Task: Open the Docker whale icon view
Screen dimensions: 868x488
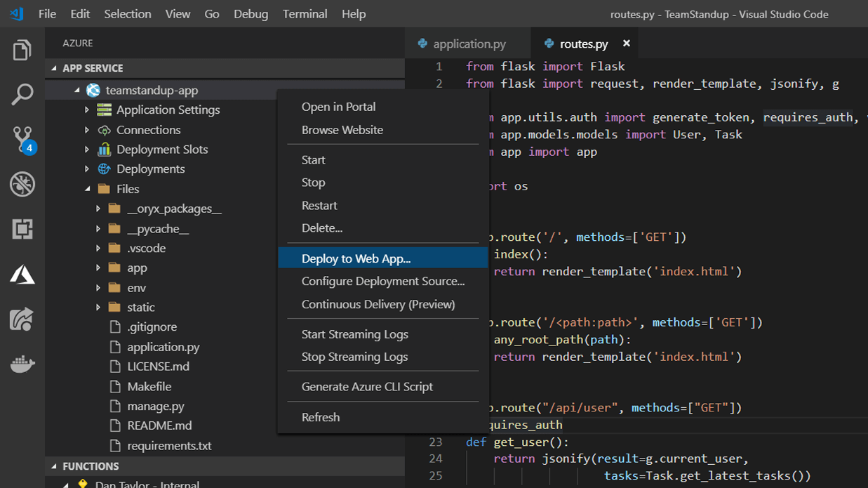Action: pos(22,364)
